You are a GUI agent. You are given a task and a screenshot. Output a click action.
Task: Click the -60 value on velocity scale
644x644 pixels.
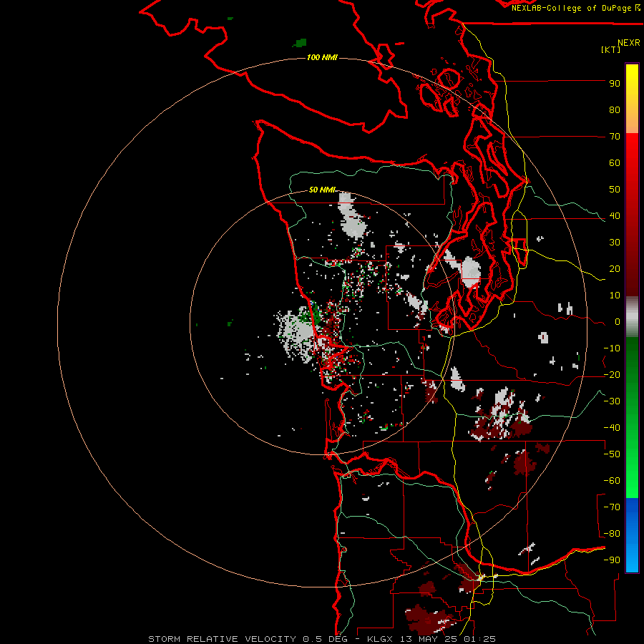pos(612,481)
